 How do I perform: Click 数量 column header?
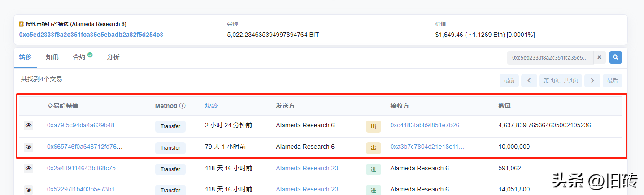[x=505, y=106]
